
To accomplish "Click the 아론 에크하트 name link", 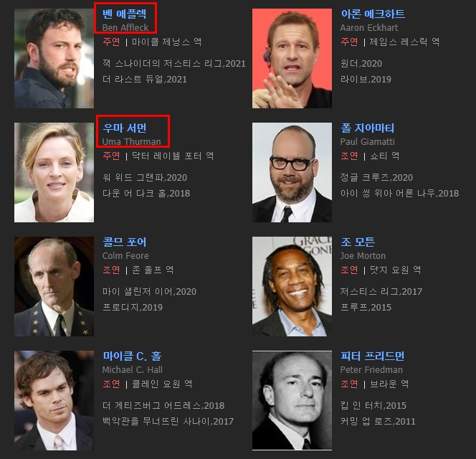I will 373,14.
